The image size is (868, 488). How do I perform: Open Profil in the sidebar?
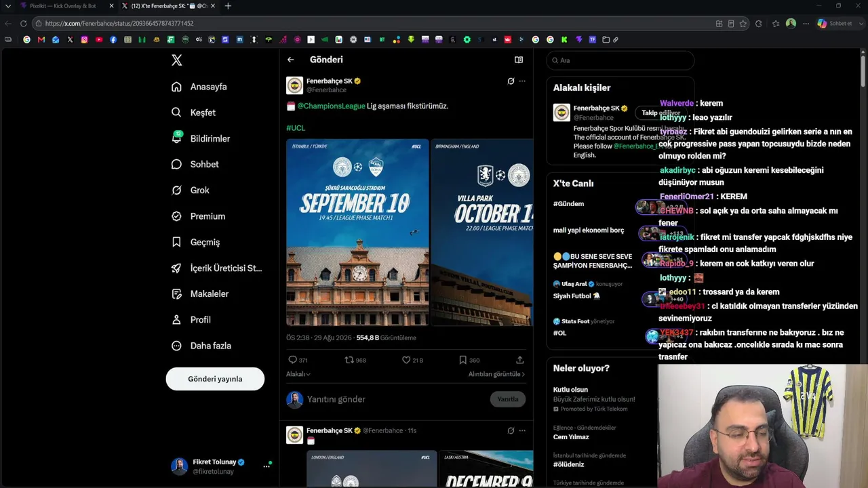point(191,320)
